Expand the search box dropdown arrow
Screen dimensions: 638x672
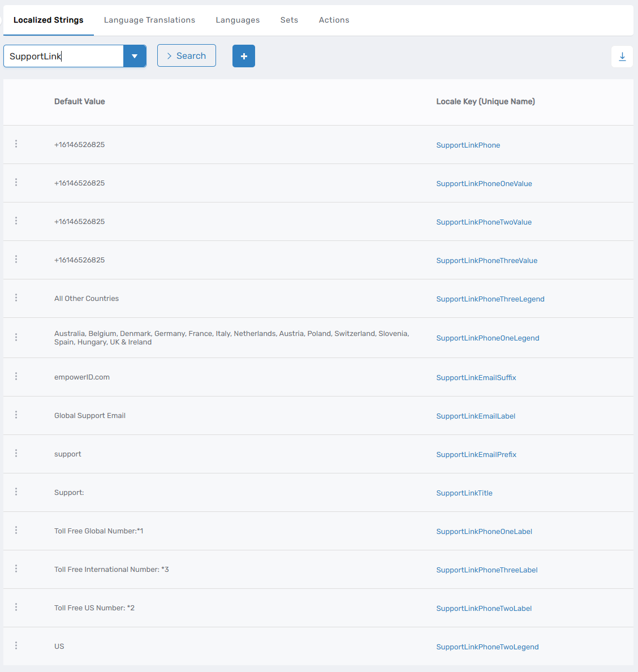click(x=135, y=56)
